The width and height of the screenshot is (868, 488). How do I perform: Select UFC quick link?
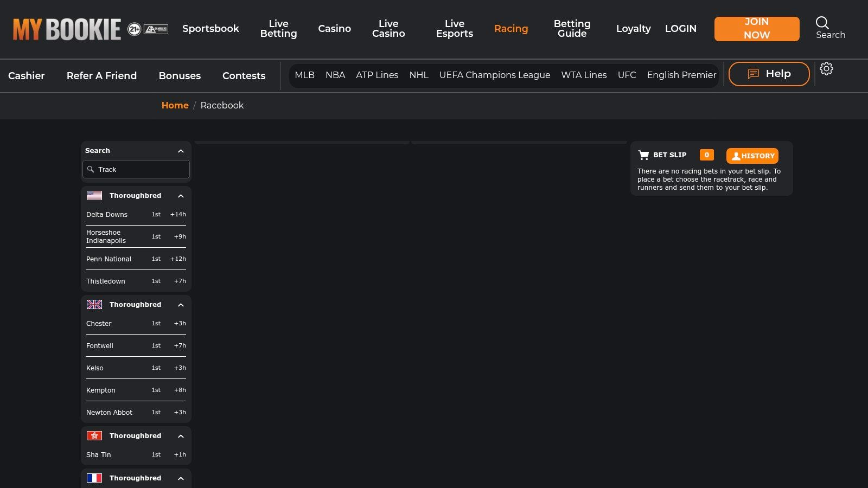point(627,75)
